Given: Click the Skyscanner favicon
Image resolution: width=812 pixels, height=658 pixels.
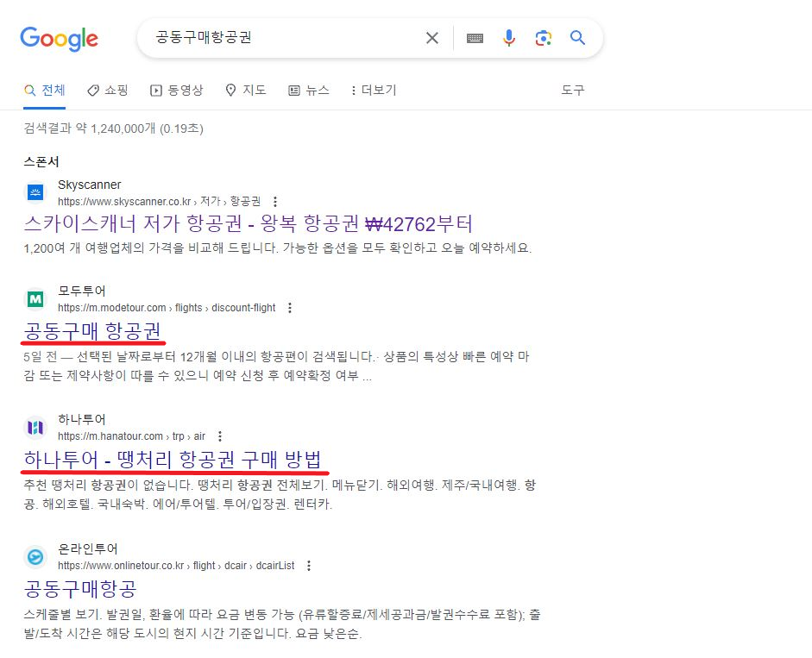Looking at the screenshot, I should 35,192.
